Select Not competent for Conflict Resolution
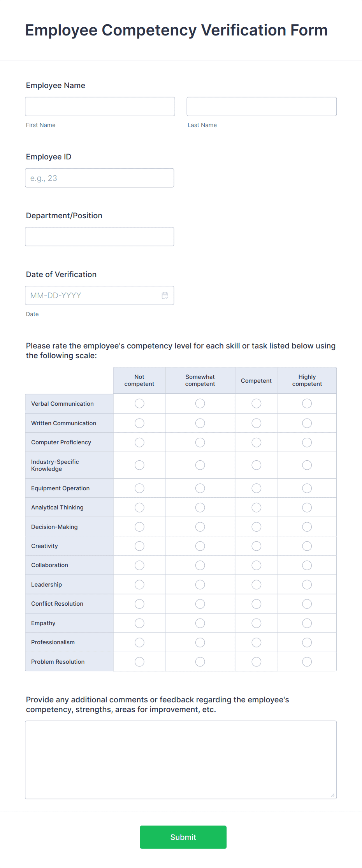This screenshot has width=362, height=868. click(139, 603)
